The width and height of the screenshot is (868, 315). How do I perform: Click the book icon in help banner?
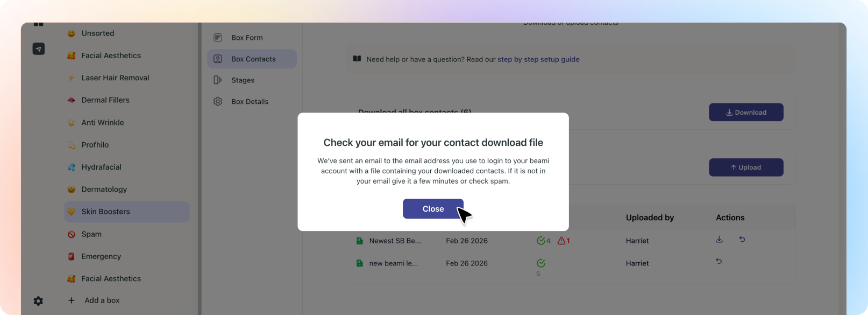point(357,59)
